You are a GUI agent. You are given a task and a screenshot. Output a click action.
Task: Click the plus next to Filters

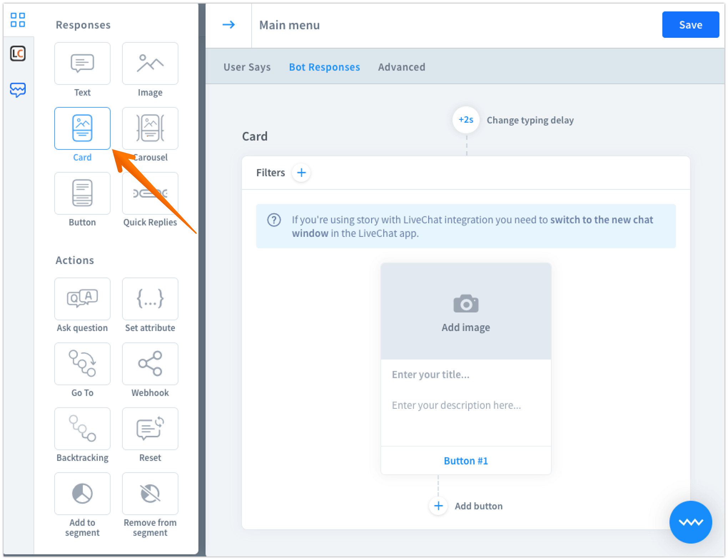(x=301, y=173)
